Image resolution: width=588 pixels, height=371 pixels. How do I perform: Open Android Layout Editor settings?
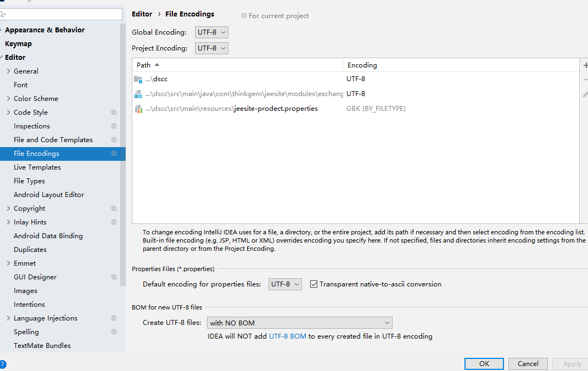coord(49,195)
